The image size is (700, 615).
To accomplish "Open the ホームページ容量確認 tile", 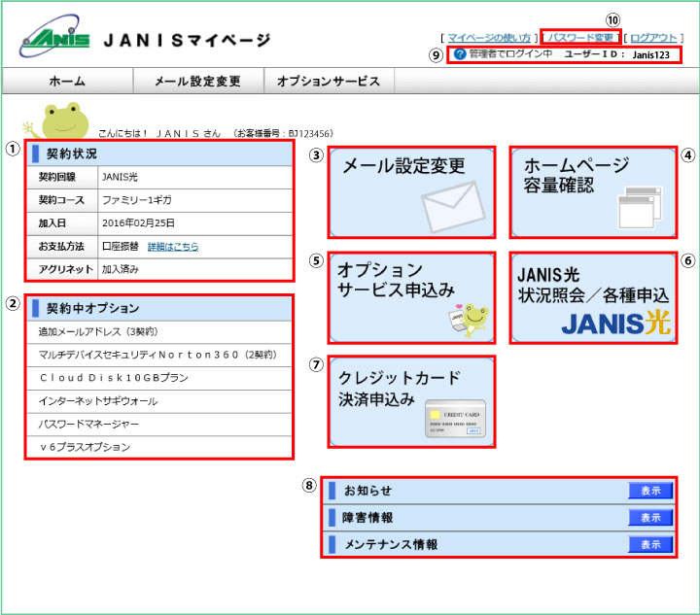I will 593,192.
